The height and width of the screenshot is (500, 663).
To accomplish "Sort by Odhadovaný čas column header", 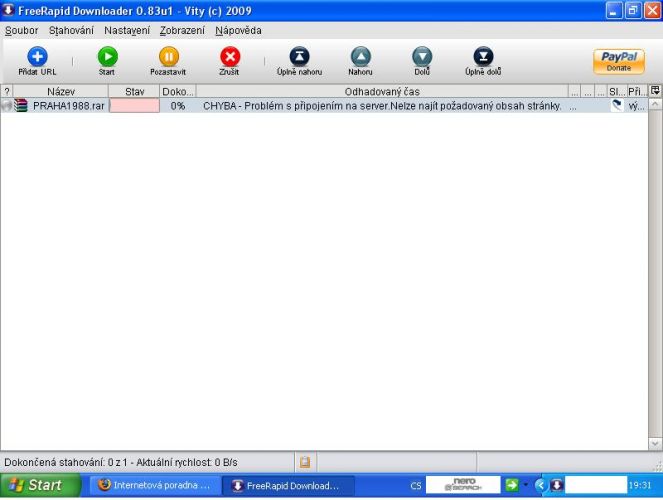I will [382, 91].
